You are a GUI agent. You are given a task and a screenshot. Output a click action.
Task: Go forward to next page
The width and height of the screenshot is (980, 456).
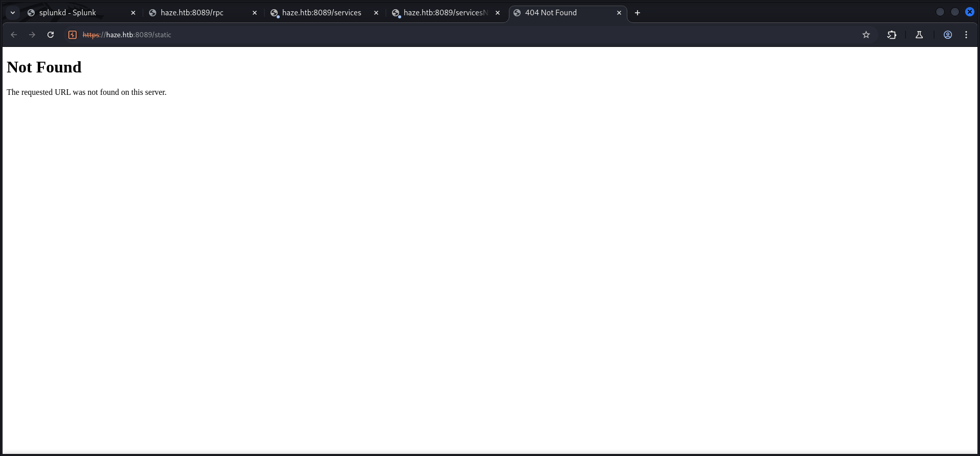(32, 35)
